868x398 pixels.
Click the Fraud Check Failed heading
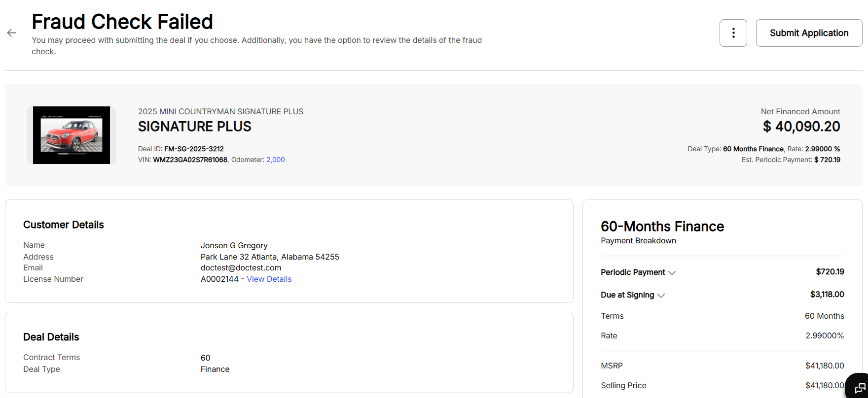[x=122, y=22]
